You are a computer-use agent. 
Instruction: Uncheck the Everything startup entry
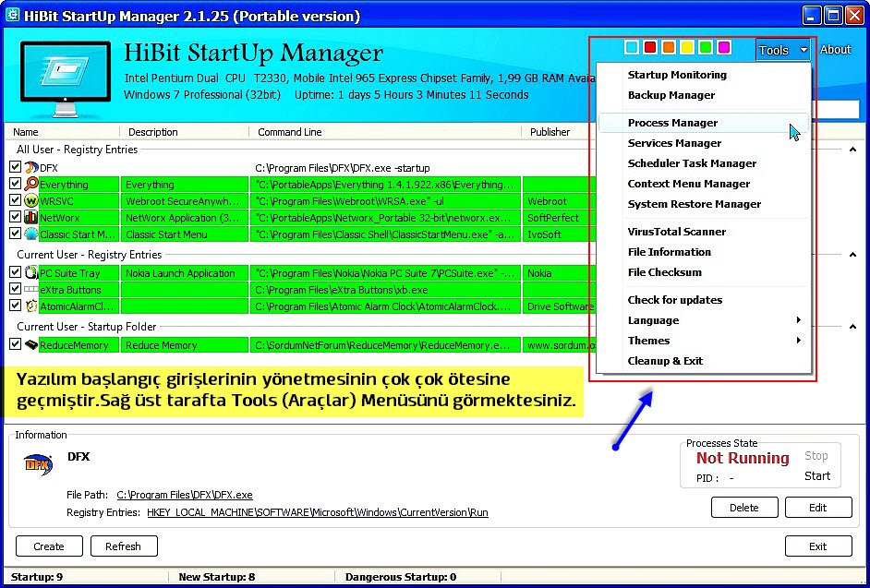(x=15, y=184)
